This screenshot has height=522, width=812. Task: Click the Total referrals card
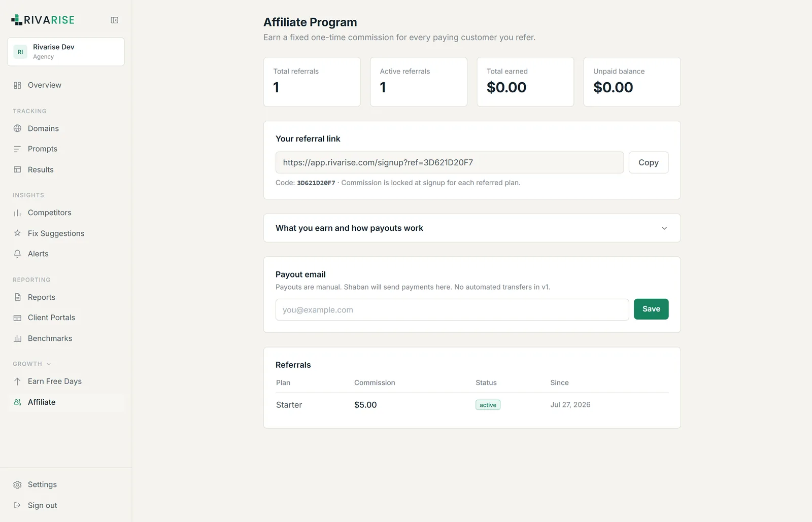pyautogui.click(x=312, y=82)
